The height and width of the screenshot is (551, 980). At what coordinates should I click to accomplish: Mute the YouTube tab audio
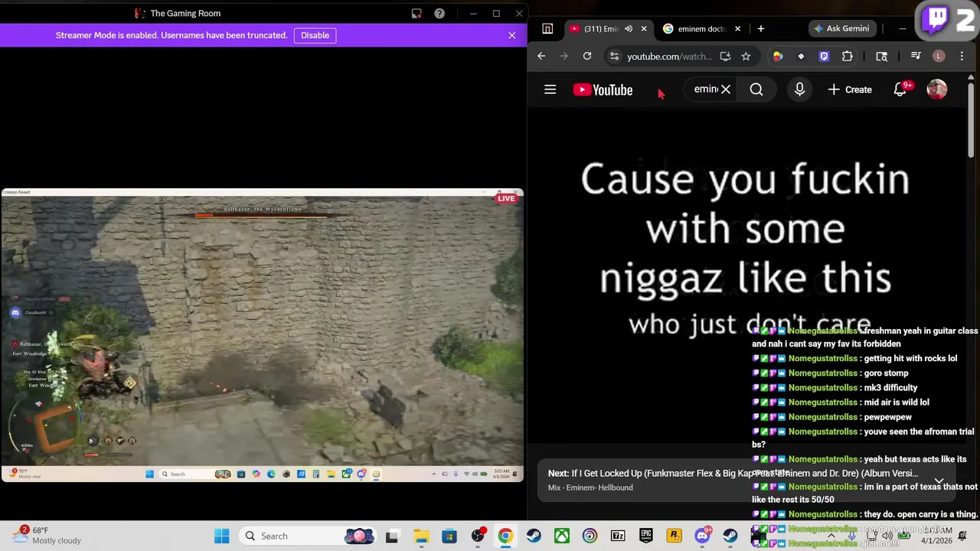629,28
